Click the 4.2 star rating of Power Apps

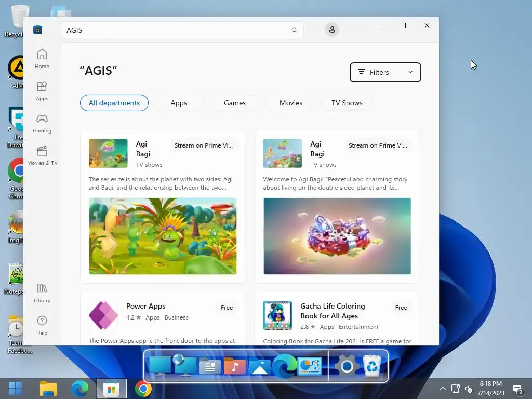point(134,317)
